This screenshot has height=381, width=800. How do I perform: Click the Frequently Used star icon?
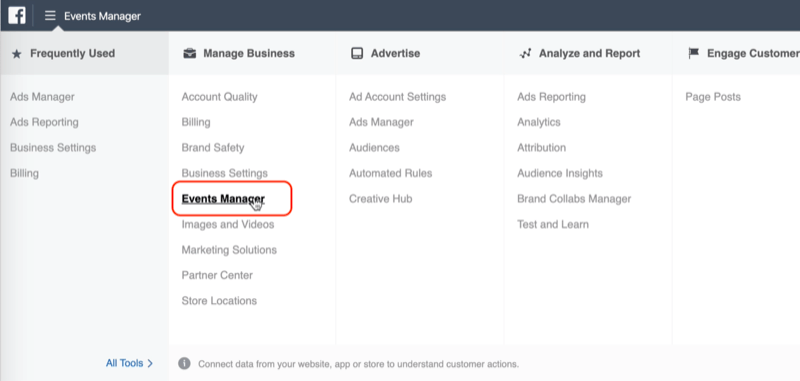point(16,54)
